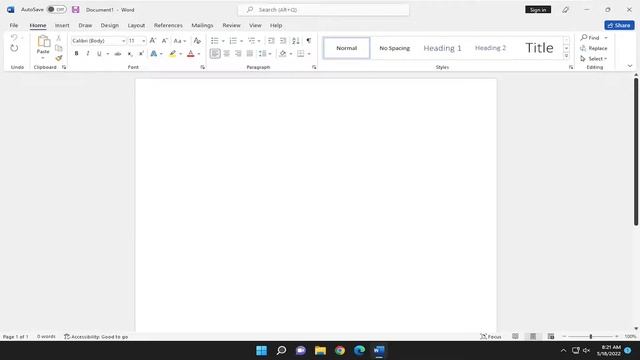This screenshot has height=360, width=640.
Task: Open font color dropdown arrow
Action: (199, 54)
